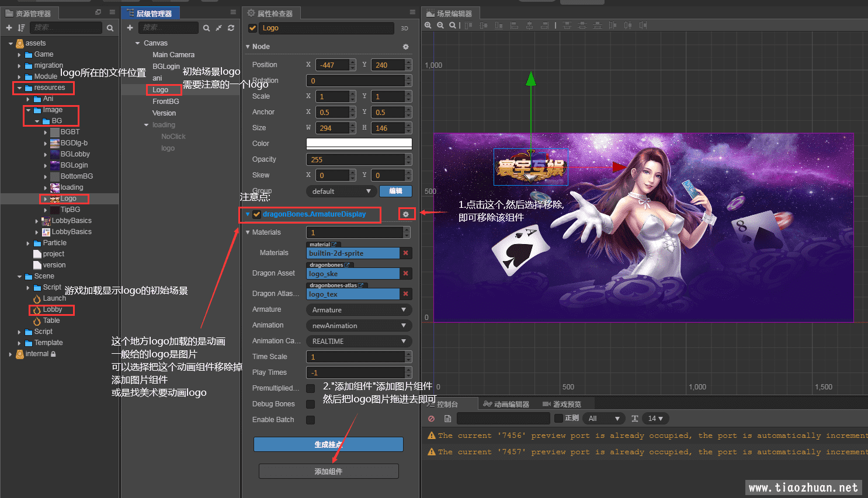Clear the console log with the clear icon
Viewport: 868px width, 498px height.
[x=431, y=419]
